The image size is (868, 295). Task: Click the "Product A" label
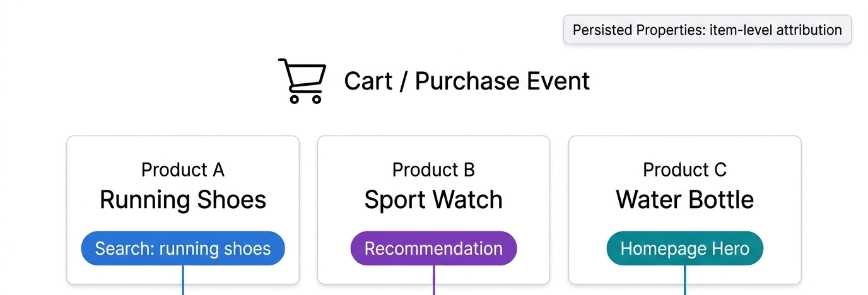[183, 170]
